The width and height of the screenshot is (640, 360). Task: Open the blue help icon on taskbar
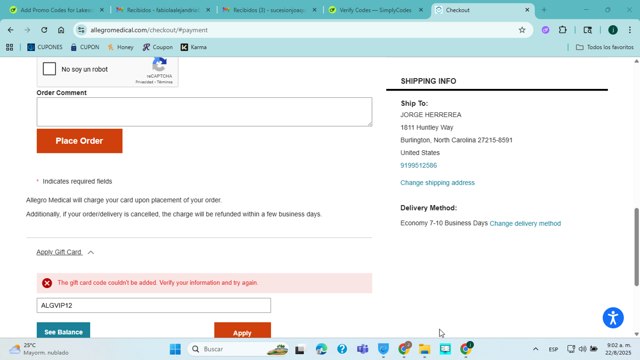pyautogui.click(x=342, y=349)
